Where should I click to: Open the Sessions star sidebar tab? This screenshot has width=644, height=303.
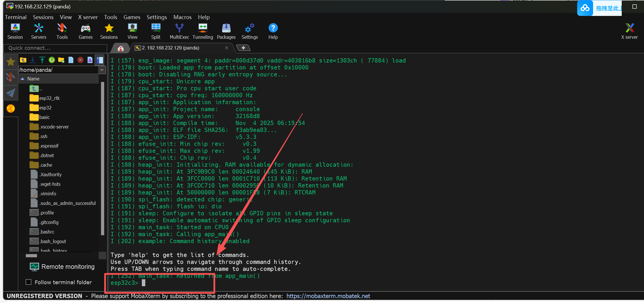[11, 62]
